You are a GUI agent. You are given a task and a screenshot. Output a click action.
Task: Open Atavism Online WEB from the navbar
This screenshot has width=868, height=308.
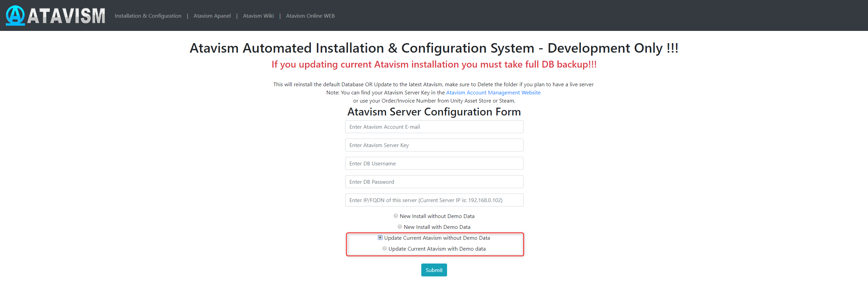tap(310, 16)
